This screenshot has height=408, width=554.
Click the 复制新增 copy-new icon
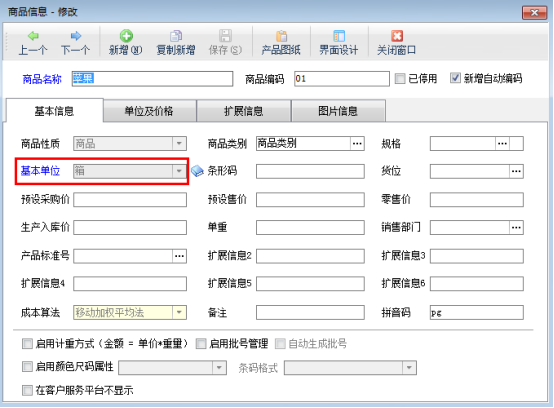point(176,36)
